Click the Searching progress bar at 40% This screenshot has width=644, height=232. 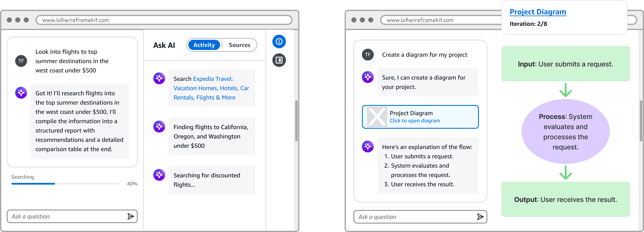click(65, 184)
